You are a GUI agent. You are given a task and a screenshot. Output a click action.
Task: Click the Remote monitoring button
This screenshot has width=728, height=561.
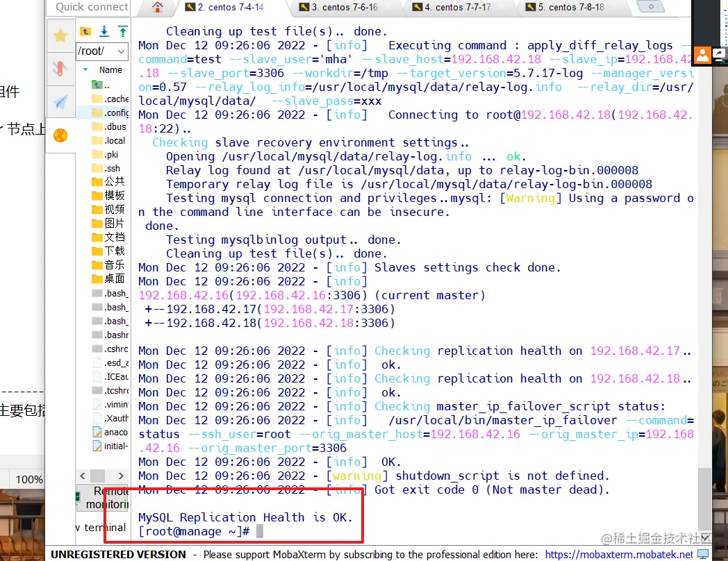tap(103, 498)
